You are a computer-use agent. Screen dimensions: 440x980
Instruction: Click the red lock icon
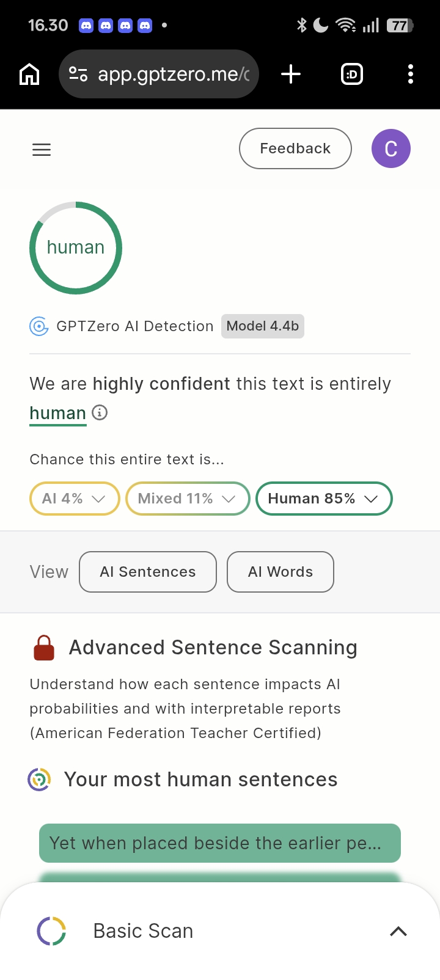pos(44,648)
